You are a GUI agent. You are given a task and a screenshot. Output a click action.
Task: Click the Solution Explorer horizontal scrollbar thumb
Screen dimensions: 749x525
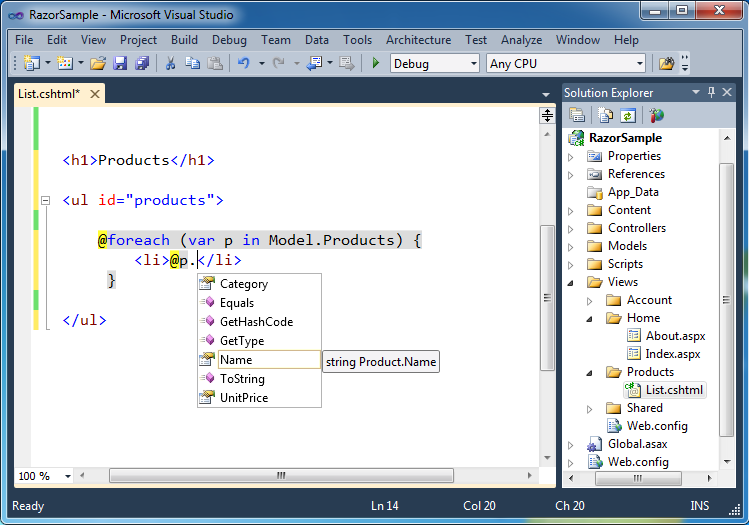coord(638,478)
